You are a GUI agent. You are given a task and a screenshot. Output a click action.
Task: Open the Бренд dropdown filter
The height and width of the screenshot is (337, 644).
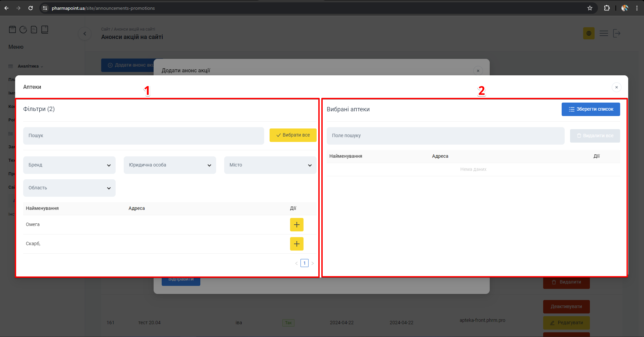point(69,165)
